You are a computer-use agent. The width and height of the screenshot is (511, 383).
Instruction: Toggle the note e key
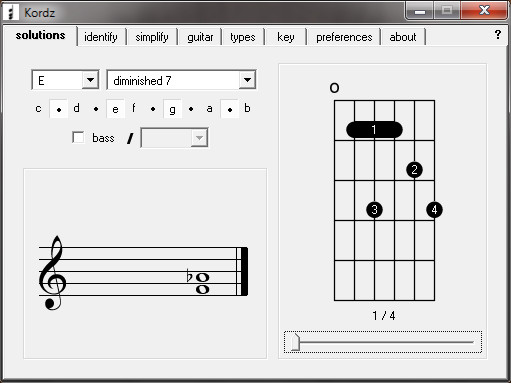click(x=115, y=109)
